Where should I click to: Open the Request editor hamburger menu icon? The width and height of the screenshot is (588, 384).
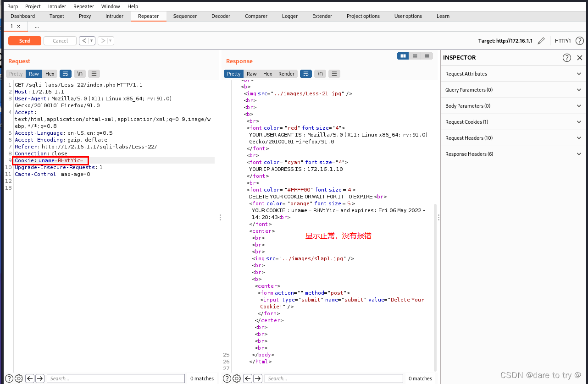point(94,73)
